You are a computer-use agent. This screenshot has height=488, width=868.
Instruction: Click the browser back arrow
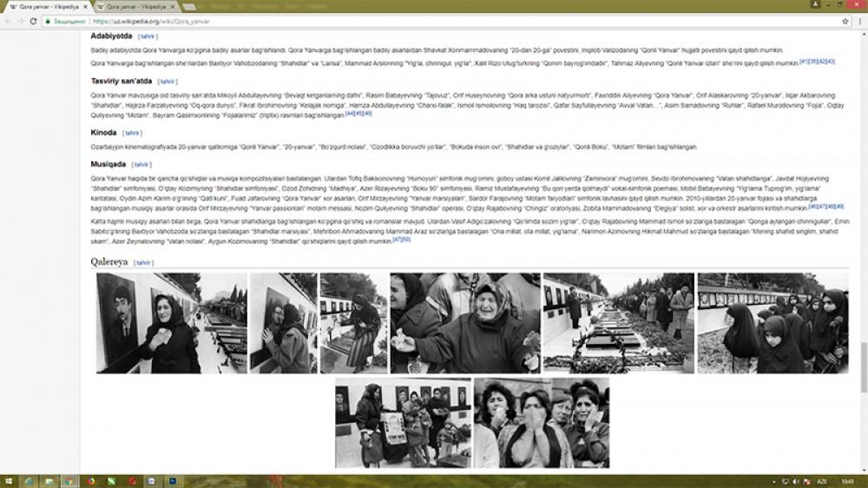[8, 21]
